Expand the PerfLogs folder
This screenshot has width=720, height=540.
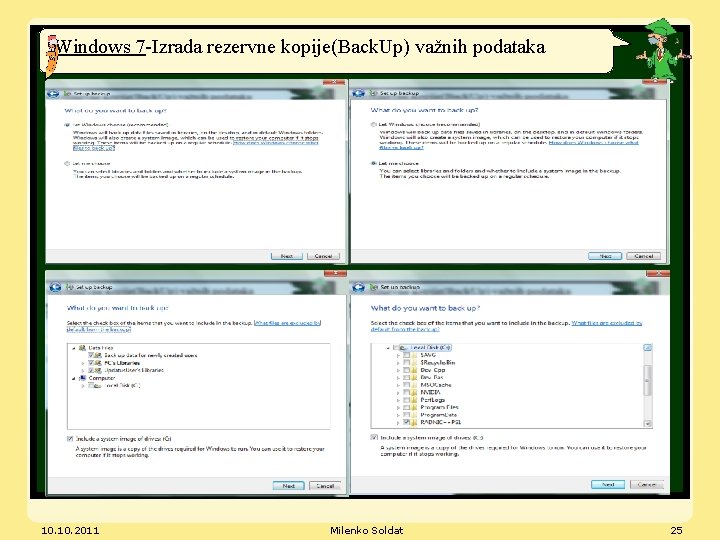point(398,399)
